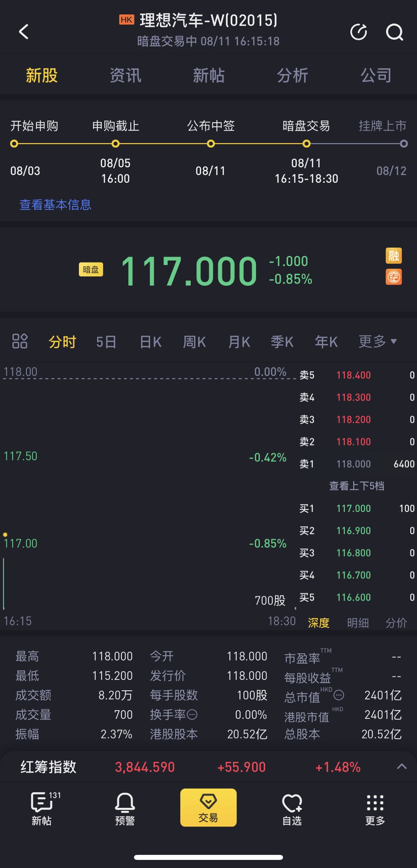Show the 分价 price distribution tab
This screenshot has width=417, height=868.
coord(396,623)
